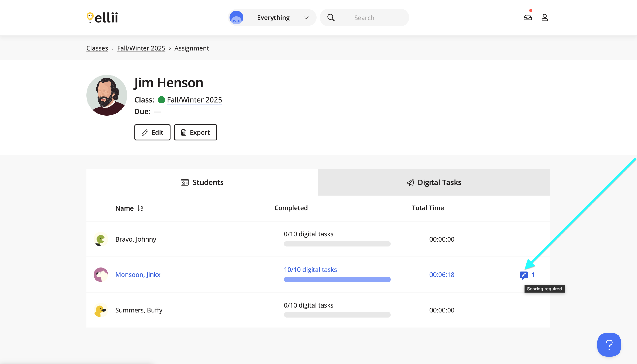Click the scoring required icon for Jinkx
Screen dimensions: 637x364
(x=523, y=275)
